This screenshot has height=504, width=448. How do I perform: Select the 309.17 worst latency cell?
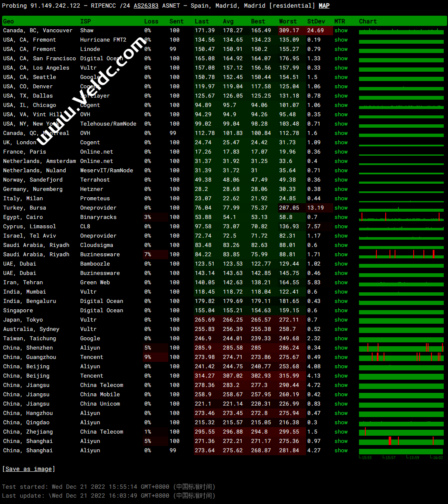coord(292,31)
